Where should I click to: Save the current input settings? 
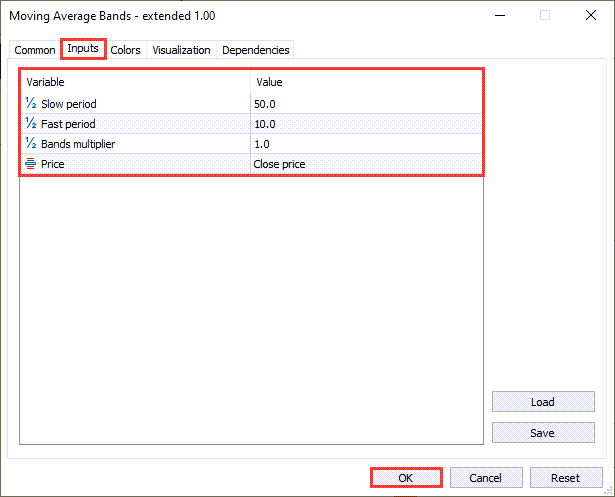click(542, 433)
